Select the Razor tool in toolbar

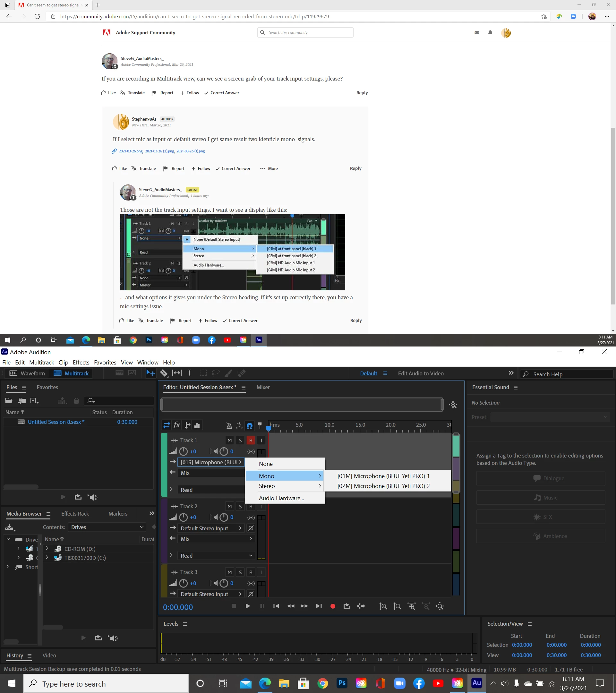[x=164, y=373]
